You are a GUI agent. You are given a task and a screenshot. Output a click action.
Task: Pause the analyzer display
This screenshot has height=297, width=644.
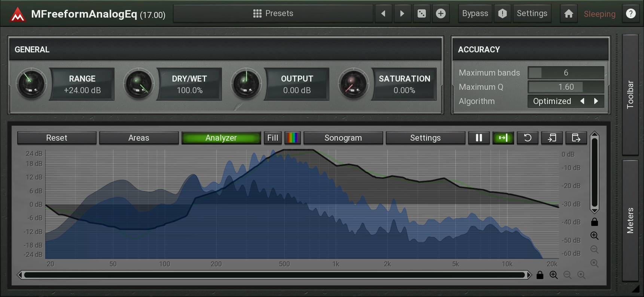(x=479, y=138)
